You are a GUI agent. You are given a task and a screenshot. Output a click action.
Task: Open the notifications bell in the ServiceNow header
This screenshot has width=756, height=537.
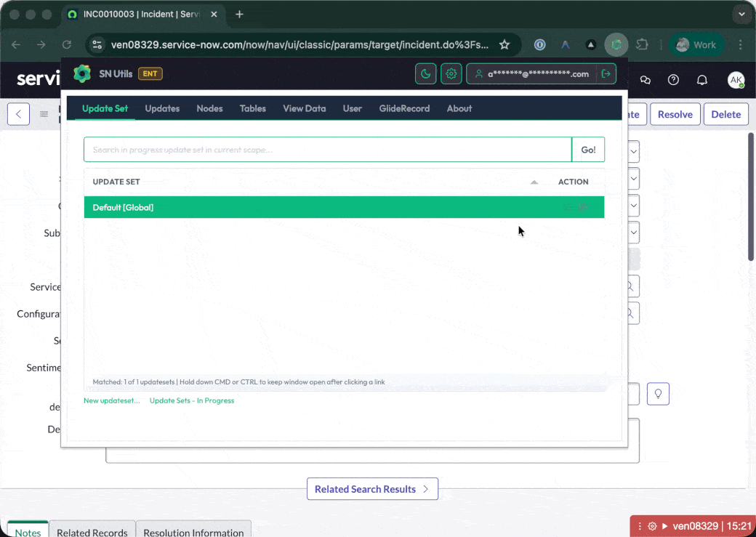coord(701,80)
